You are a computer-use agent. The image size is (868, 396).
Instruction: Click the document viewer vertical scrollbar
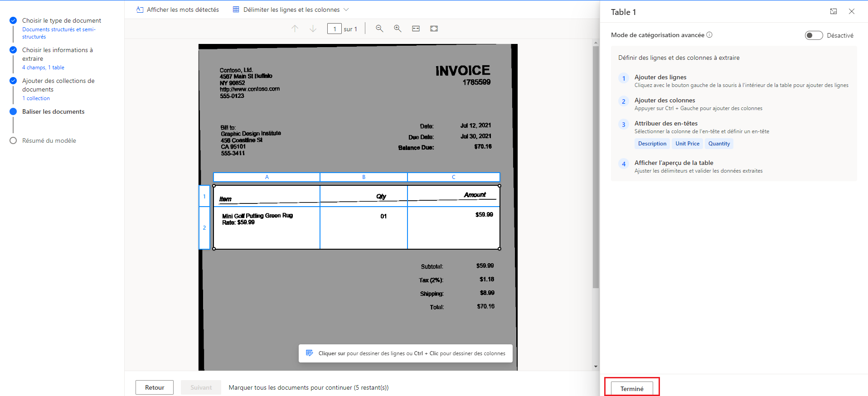(x=596, y=168)
